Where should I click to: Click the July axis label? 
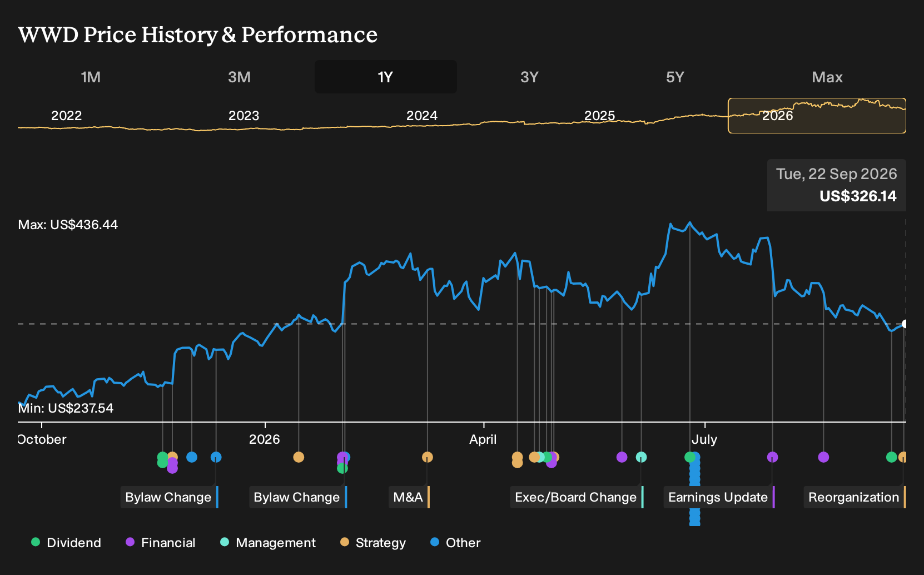pyautogui.click(x=704, y=439)
